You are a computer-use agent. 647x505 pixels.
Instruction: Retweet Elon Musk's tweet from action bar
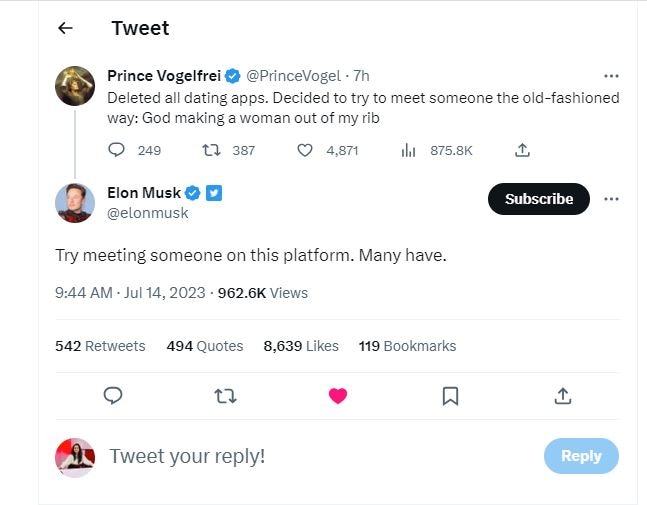(x=225, y=396)
